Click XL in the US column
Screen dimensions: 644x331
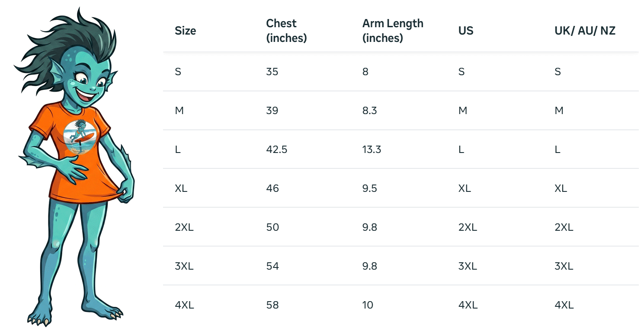pyautogui.click(x=465, y=188)
